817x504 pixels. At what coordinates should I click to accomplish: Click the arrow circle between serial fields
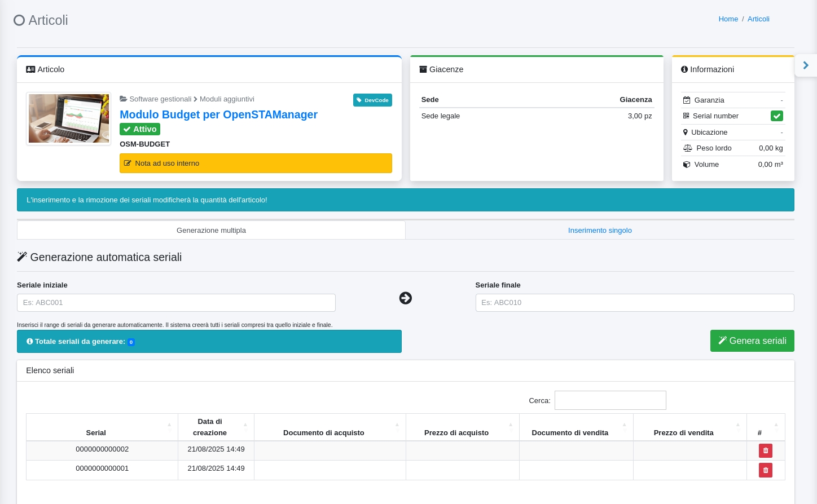405,298
